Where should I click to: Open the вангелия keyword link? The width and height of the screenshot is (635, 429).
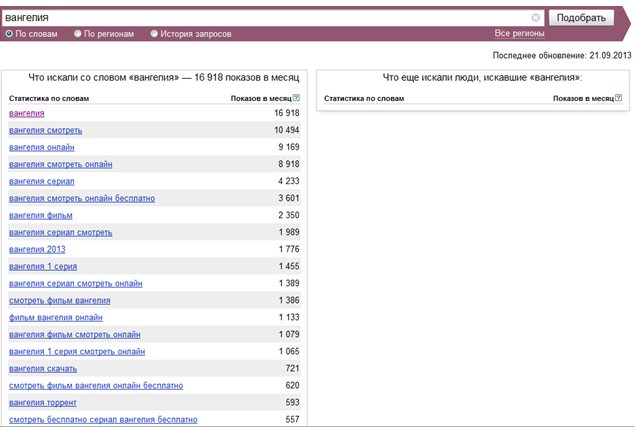coord(27,113)
